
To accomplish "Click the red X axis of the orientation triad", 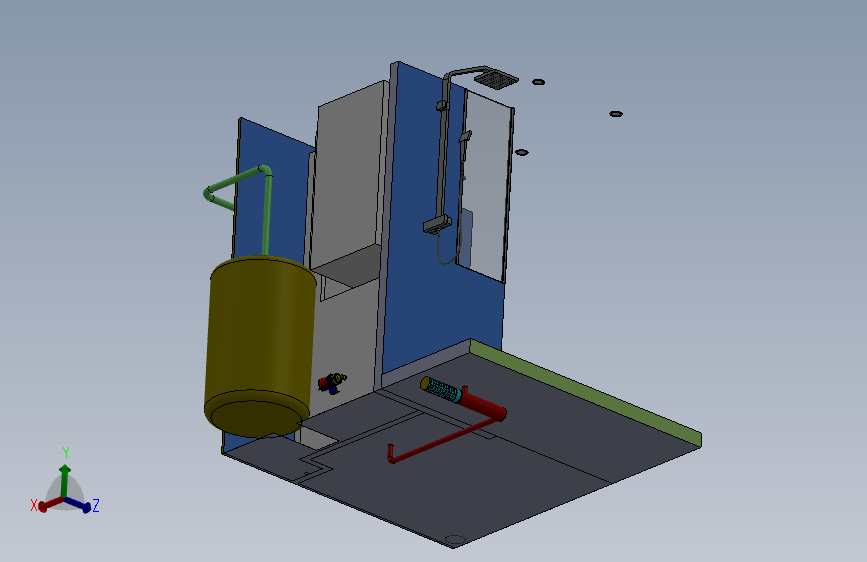I will (50, 503).
